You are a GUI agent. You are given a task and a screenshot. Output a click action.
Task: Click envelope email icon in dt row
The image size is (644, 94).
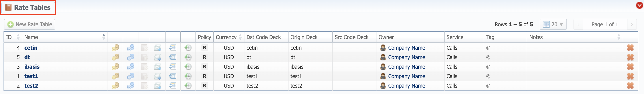pyautogui.click(x=158, y=57)
